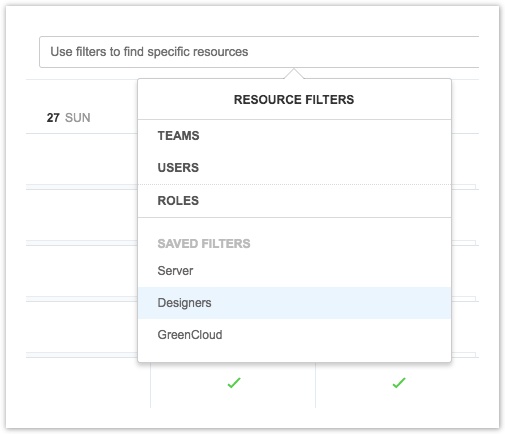505x434 pixels.
Task: Click the 27 SUN date header
Action: pyautogui.click(x=68, y=118)
